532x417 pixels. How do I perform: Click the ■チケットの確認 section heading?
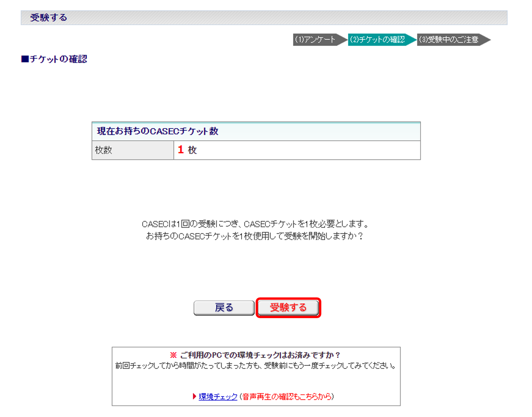(55, 59)
